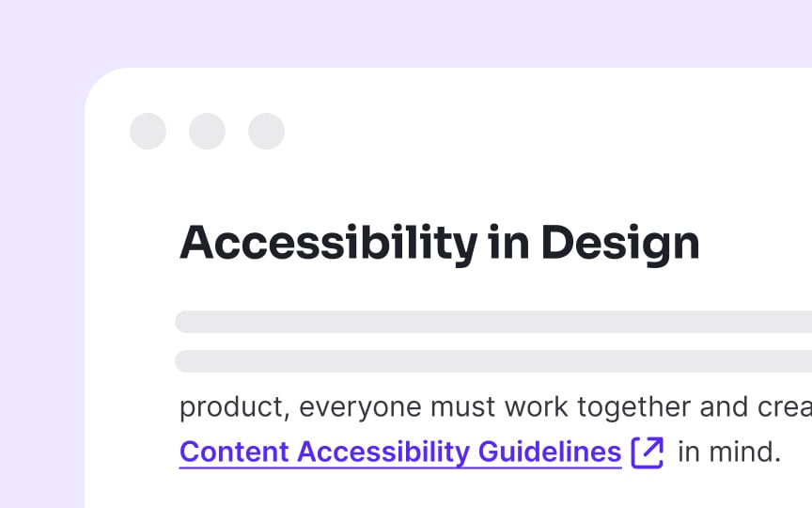The height and width of the screenshot is (508, 812).
Task: Open Content Accessibility Guidelines link
Action: coord(400,452)
